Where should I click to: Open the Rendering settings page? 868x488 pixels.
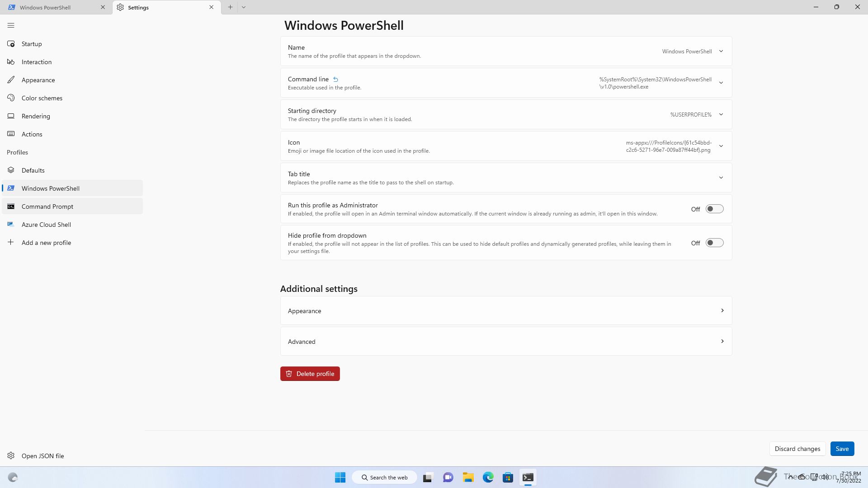[x=72, y=116]
